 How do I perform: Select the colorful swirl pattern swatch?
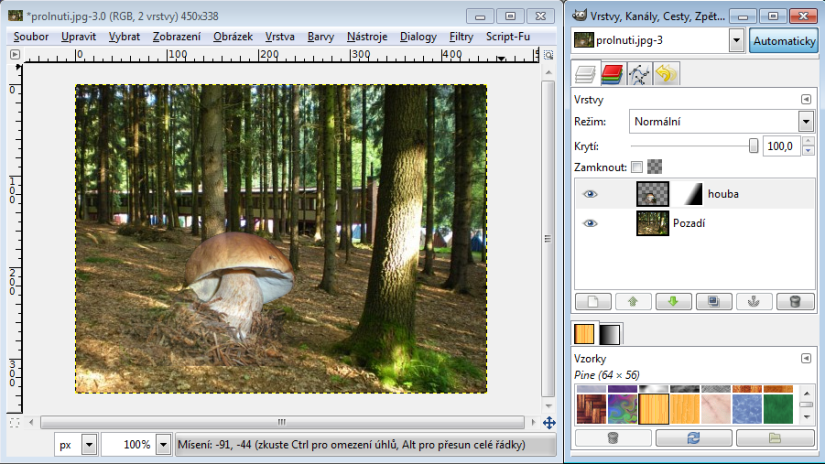click(x=622, y=409)
